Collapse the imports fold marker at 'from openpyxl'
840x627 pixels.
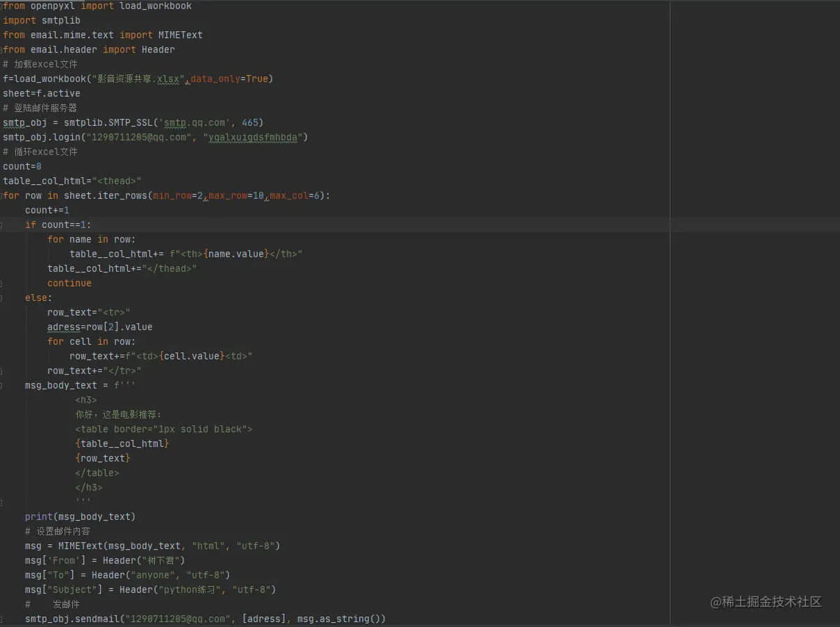coord(1,6)
